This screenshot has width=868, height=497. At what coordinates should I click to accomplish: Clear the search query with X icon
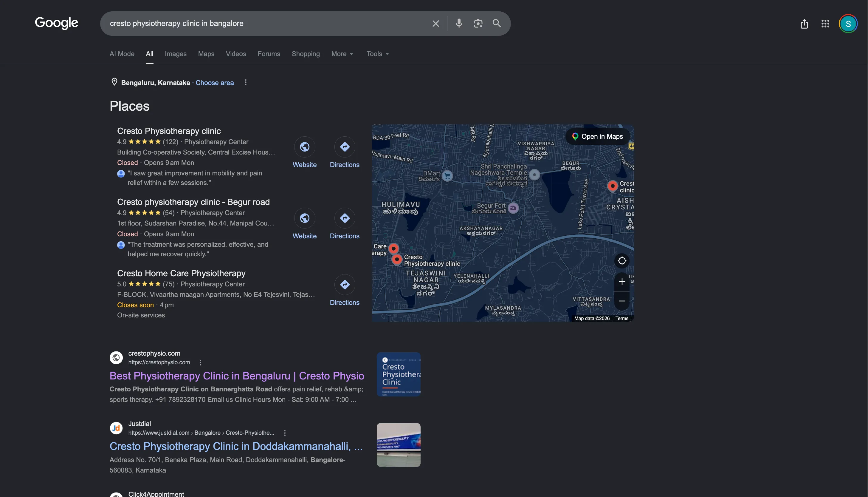(435, 24)
